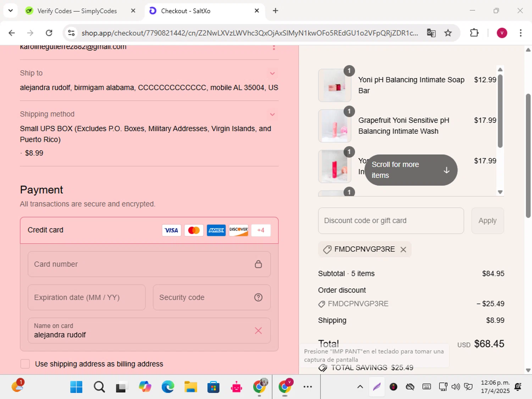
Task: Check Use shipping address as billing address
Action: tap(25, 364)
